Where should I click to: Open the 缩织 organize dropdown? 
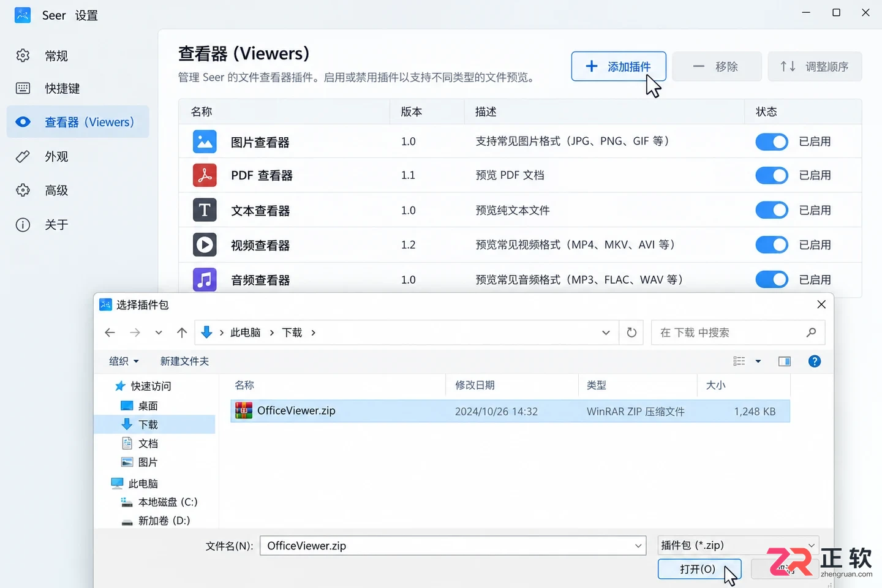[124, 361]
